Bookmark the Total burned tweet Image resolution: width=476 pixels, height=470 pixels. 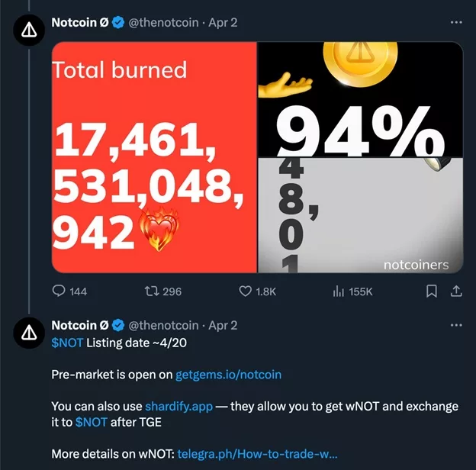click(x=432, y=291)
